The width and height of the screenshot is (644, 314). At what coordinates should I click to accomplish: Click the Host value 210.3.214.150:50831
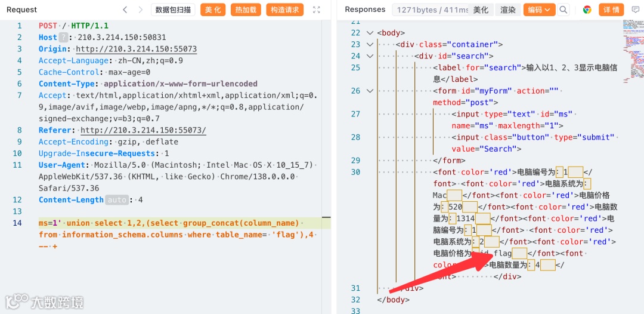(x=122, y=38)
